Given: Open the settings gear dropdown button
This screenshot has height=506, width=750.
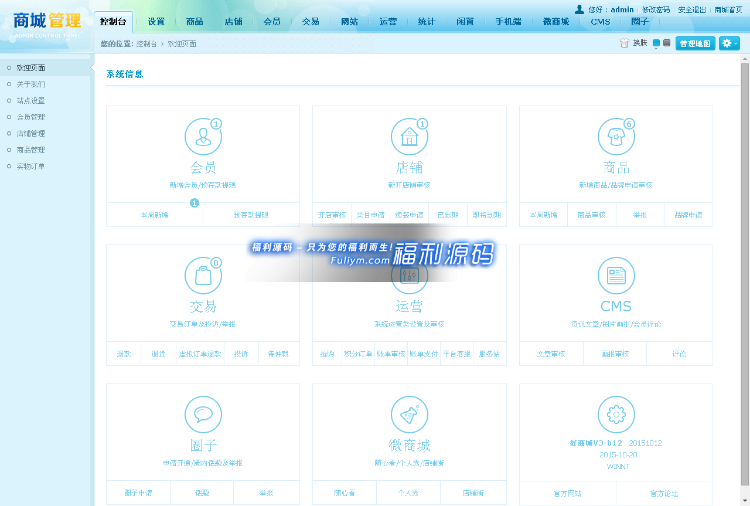Looking at the screenshot, I should pyautogui.click(x=729, y=44).
